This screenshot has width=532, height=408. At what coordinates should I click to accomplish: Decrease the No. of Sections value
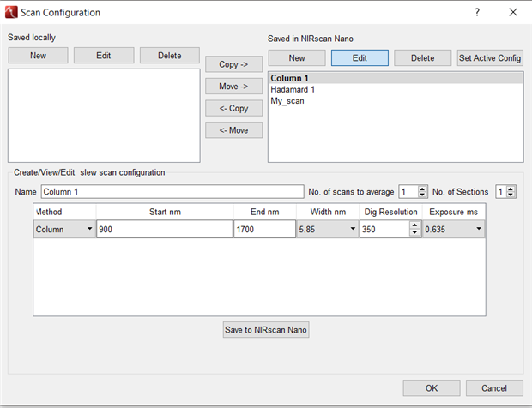(x=511, y=195)
